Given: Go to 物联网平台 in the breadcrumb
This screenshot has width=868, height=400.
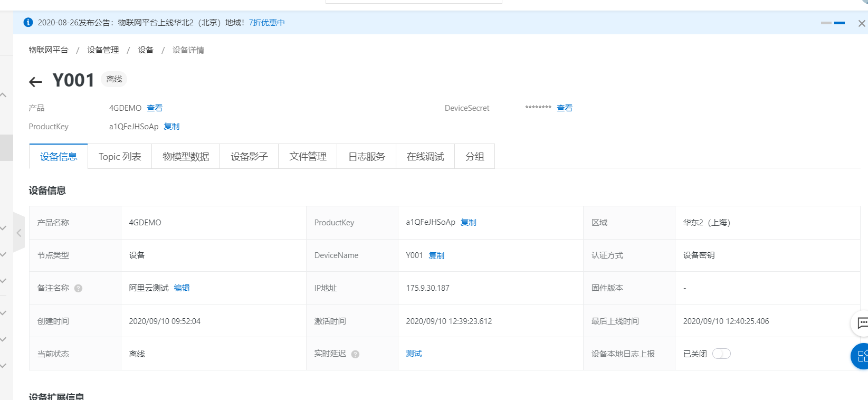Looking at the screenshot, I should point(49,50).
